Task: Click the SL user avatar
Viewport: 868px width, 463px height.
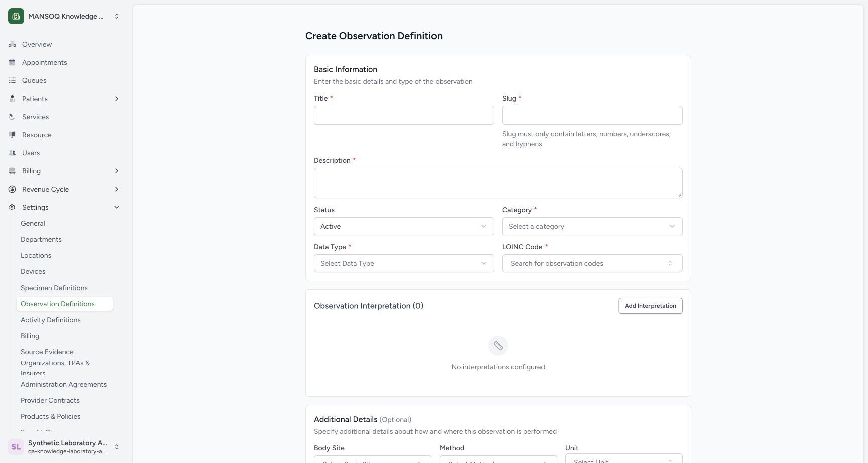Action: tap(16, 447)
